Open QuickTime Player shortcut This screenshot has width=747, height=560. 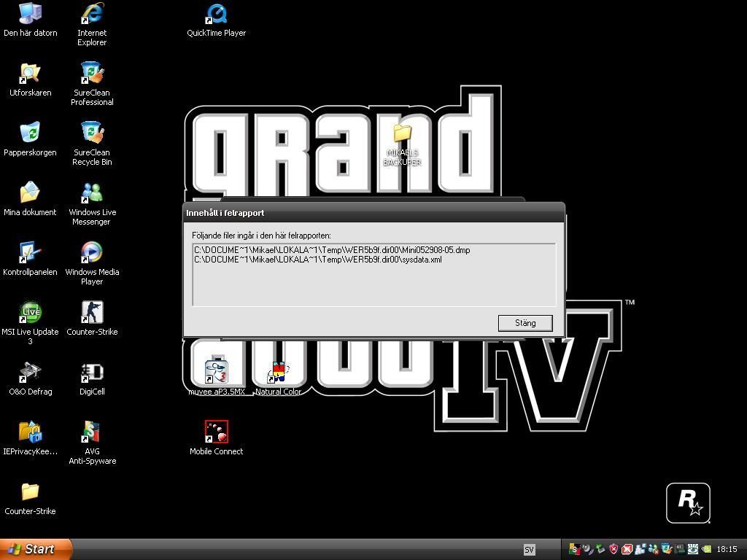[216, 20]
